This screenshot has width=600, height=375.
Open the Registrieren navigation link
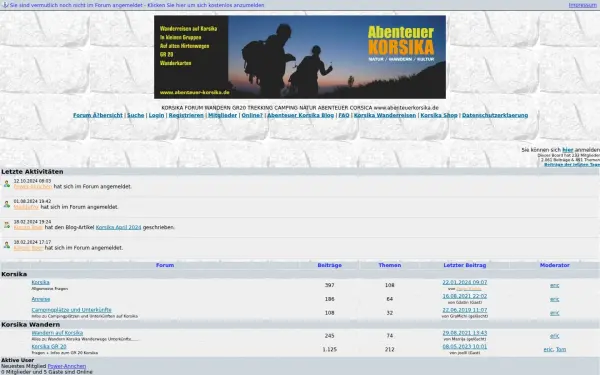pos(186,115)
